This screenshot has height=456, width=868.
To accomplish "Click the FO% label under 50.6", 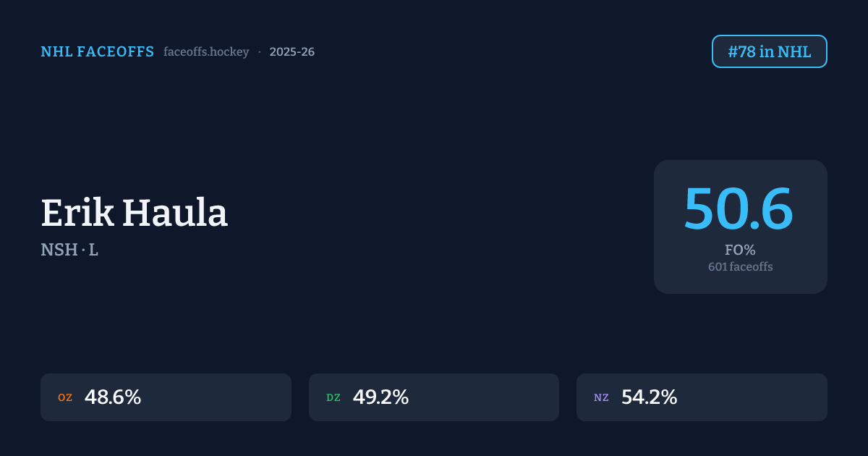I will 740,250.
